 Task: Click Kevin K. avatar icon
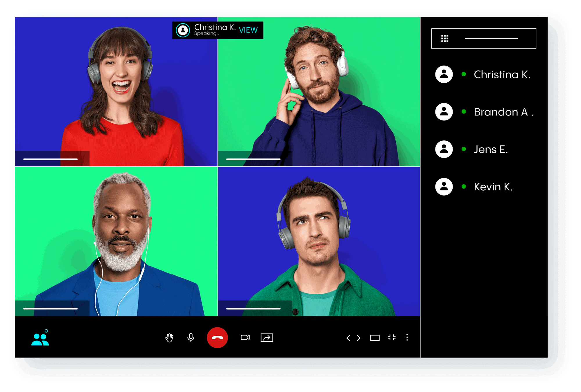pos(444,187)
